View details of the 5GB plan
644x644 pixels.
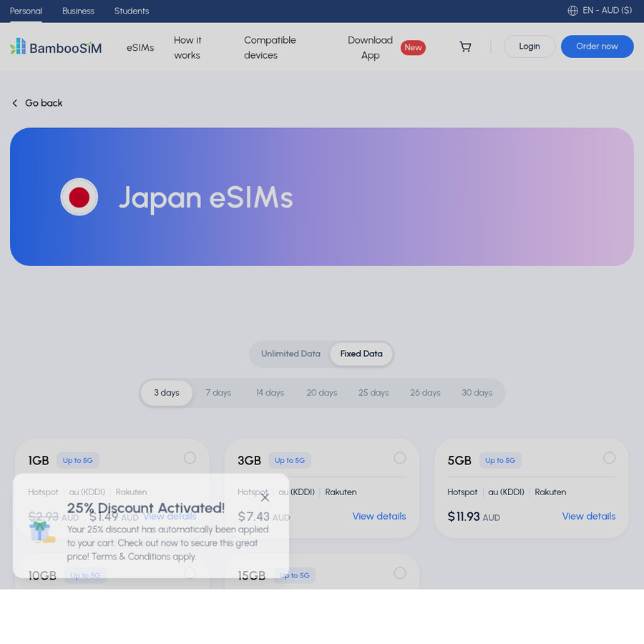pyautogui.click(x=589, y=516)
